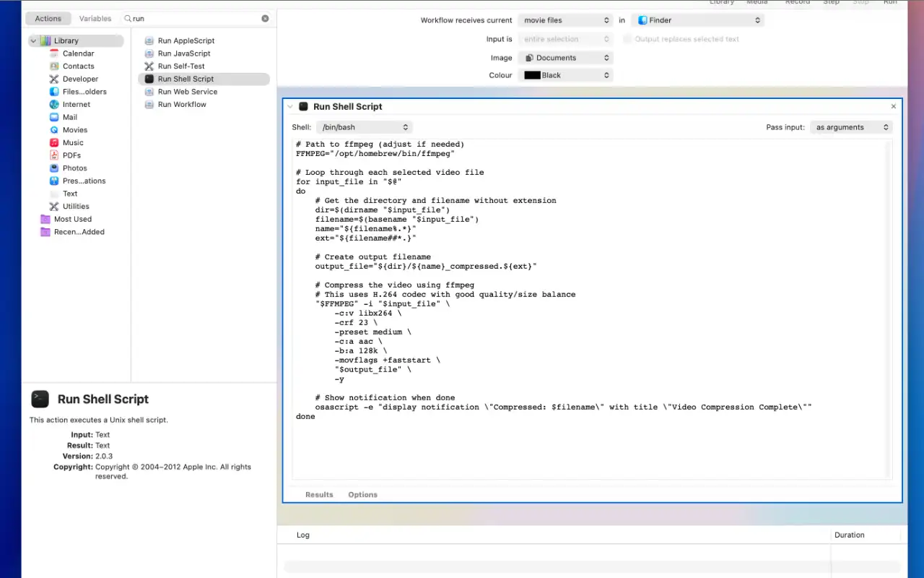Open the Options tab
Viewport: 924px width, 578px height.
362,494
